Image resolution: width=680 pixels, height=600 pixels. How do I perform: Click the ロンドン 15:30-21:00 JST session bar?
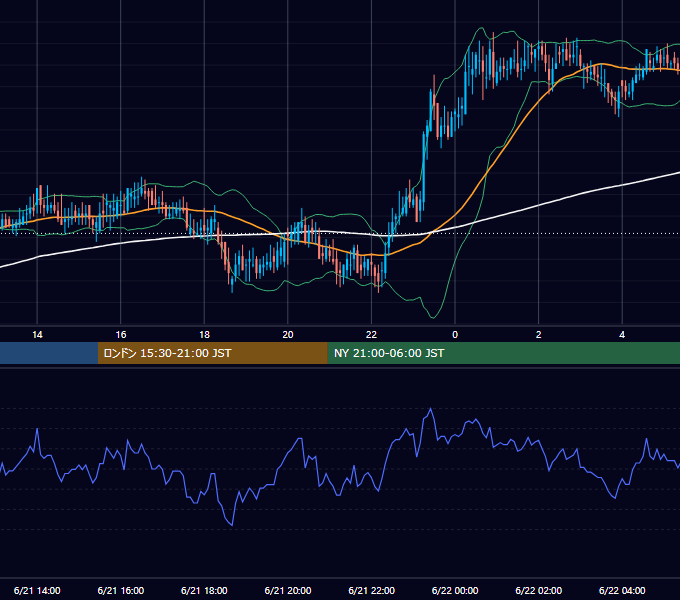(x=212, y=353)
